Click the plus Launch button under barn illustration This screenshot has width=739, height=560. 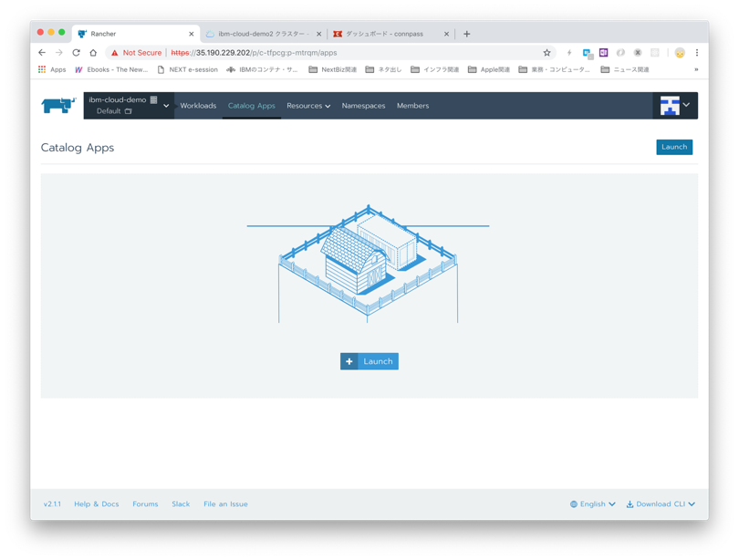coord(369,361)
